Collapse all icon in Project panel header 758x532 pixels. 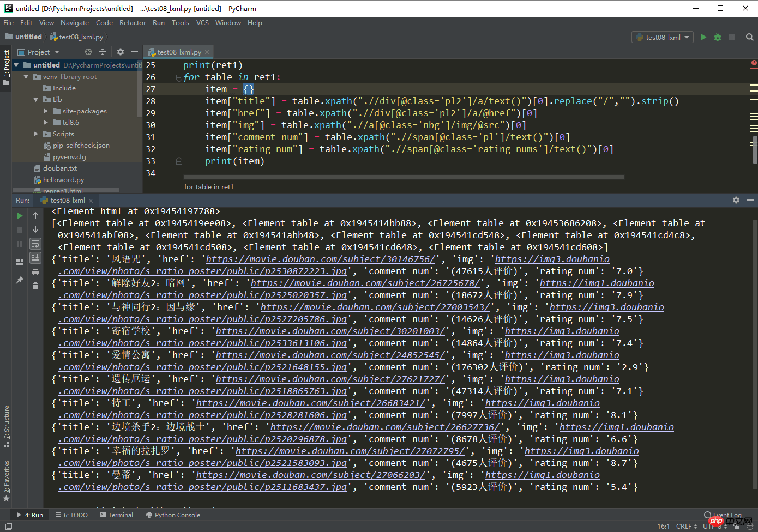point(103,52)
